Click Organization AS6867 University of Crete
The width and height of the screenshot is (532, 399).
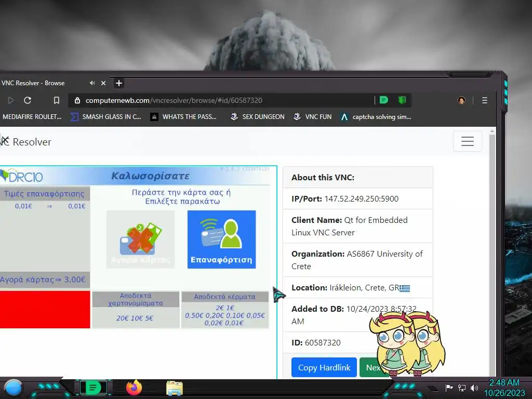click(x=357, y=260)
